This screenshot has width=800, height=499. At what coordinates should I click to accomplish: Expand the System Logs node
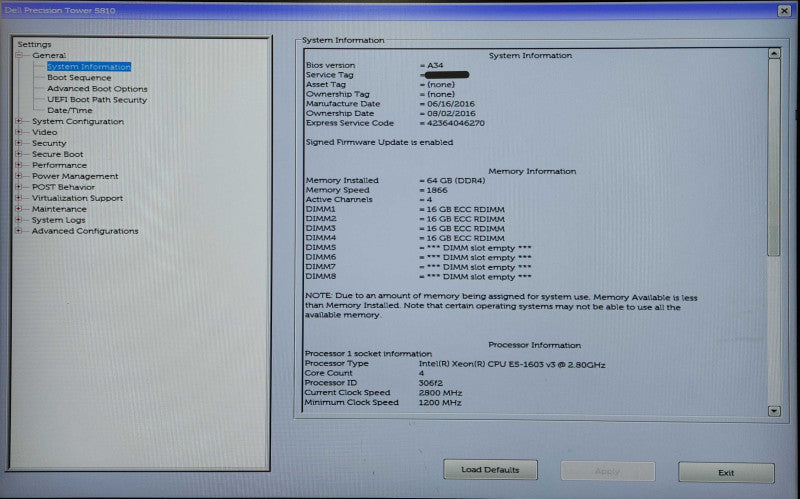point(19,219)
